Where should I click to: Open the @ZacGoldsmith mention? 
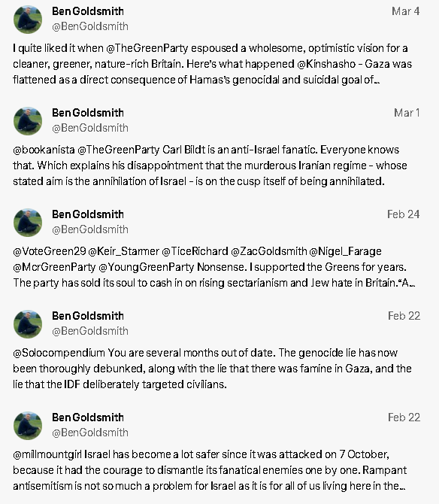[269, 251]
